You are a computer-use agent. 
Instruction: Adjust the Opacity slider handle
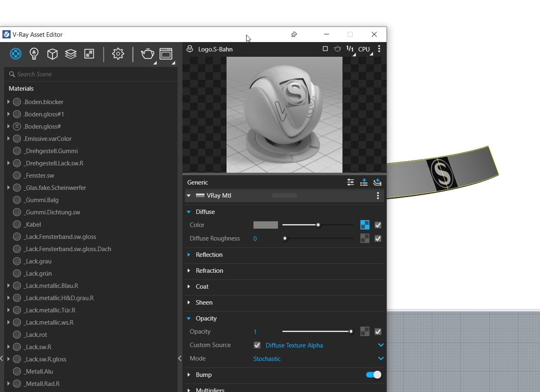[x=351, y=332]
